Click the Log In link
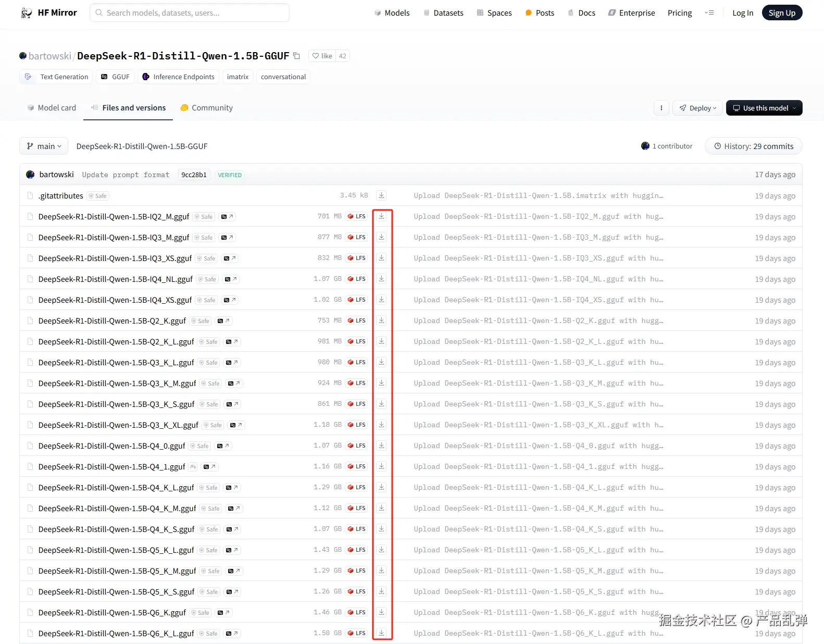 (743, 13)
